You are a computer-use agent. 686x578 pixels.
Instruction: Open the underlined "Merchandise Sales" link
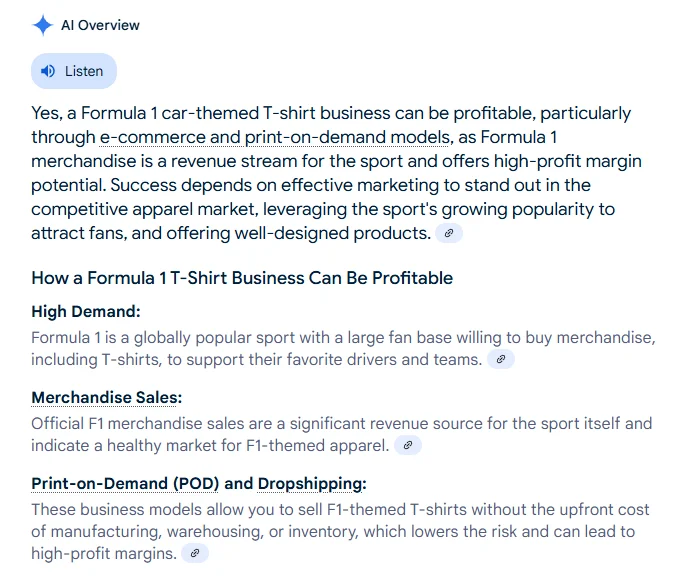tap(104, 398)
